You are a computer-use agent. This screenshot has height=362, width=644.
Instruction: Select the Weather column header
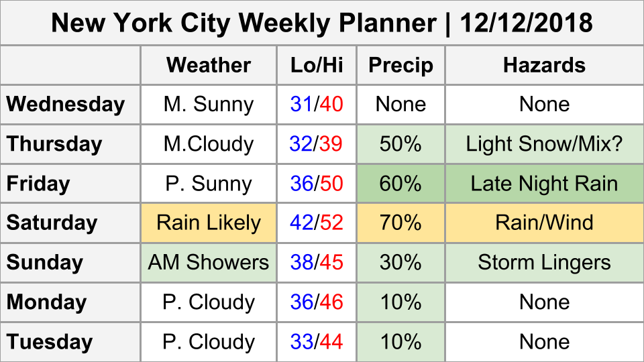coord(209,65)
